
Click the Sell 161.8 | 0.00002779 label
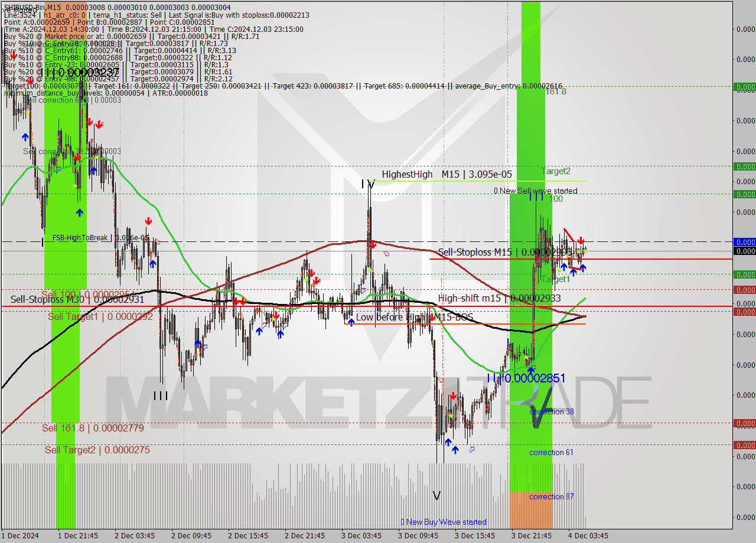pos(93,428)
